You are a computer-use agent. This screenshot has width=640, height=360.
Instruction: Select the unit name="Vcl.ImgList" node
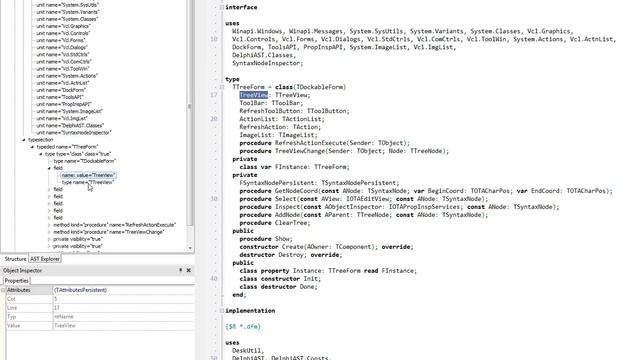coord(62,118)
